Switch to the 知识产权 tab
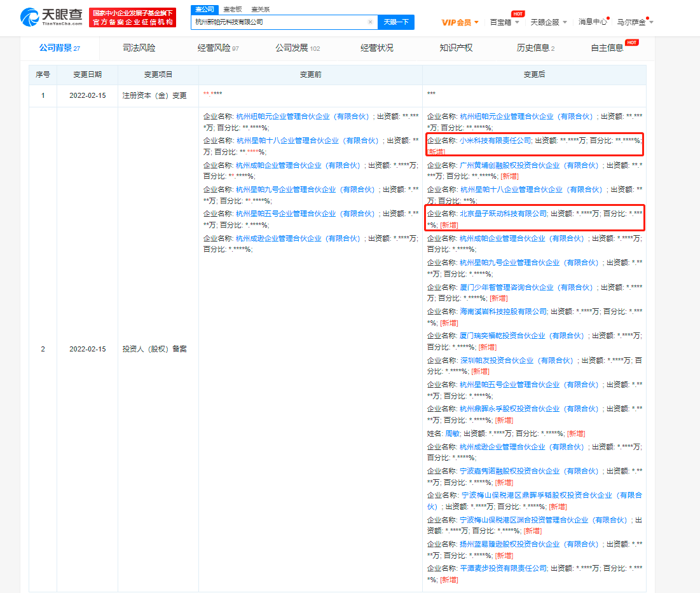The width and height of the screenshot is (700, 593). point(456,48)
